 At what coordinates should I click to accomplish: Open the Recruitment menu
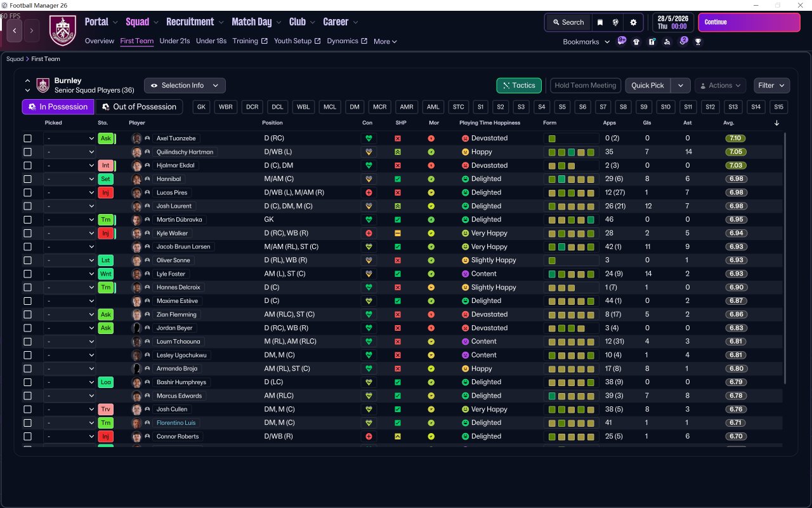(195, 22)
